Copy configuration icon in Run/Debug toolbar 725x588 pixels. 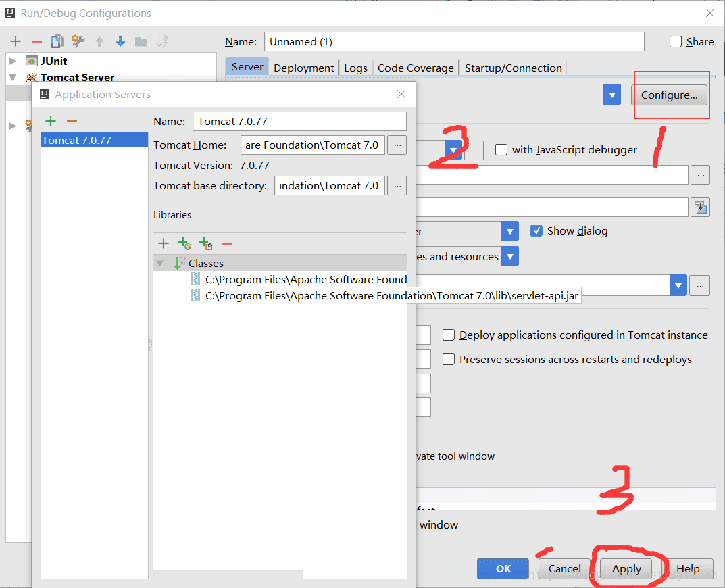click(x=57, y=42)
